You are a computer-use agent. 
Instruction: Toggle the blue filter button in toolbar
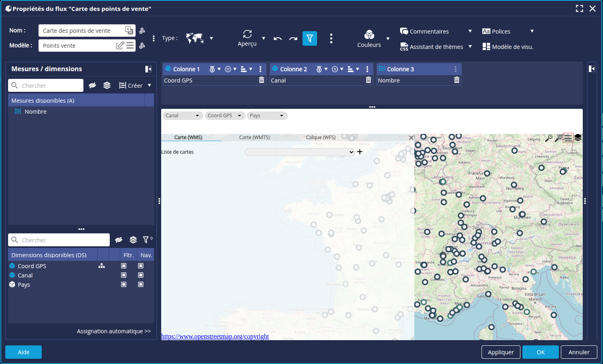point(310,38)
